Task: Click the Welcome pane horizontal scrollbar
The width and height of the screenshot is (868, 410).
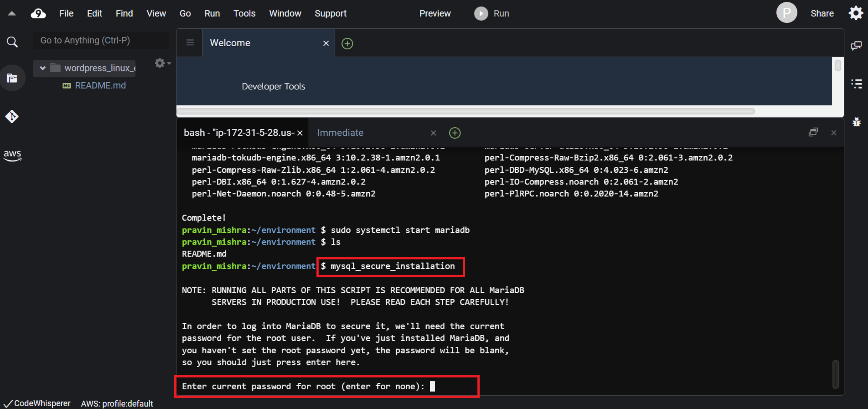Action: click(x=466, y=111)
